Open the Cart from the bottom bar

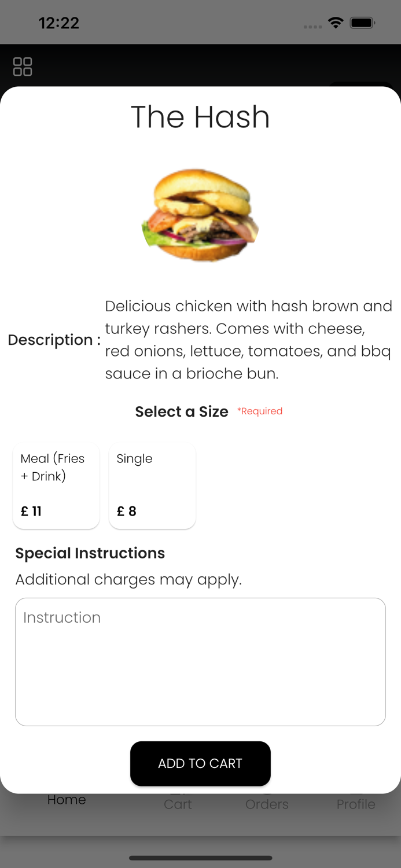pyautogui.click(x=178, y=804)
